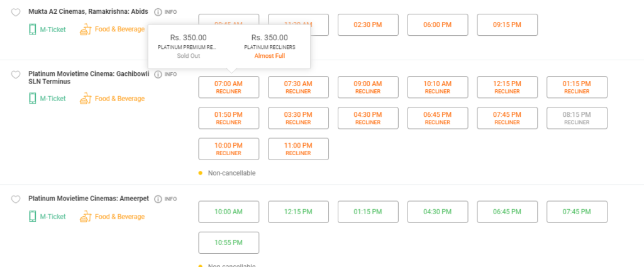Click Non-cancellable label under Gachibowli shows
Viewport: 644px width, 267px height.
click(231, 173)
